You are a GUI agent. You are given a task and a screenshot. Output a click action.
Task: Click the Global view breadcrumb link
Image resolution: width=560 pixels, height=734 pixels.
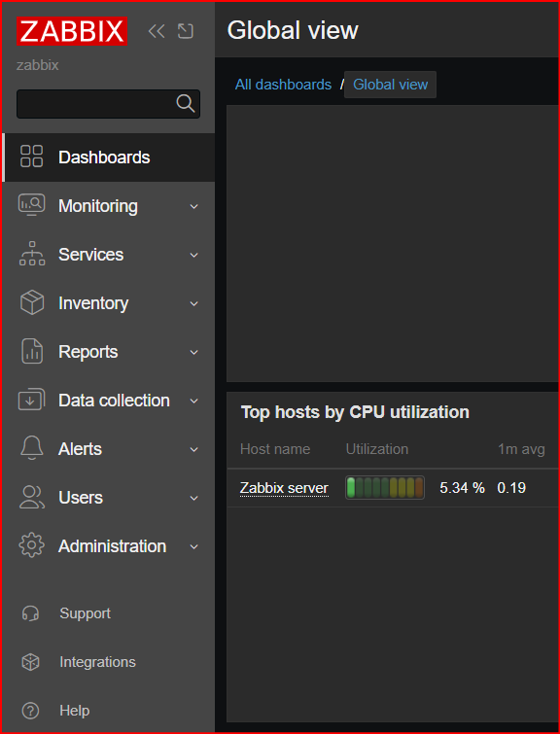pos(390,85)
